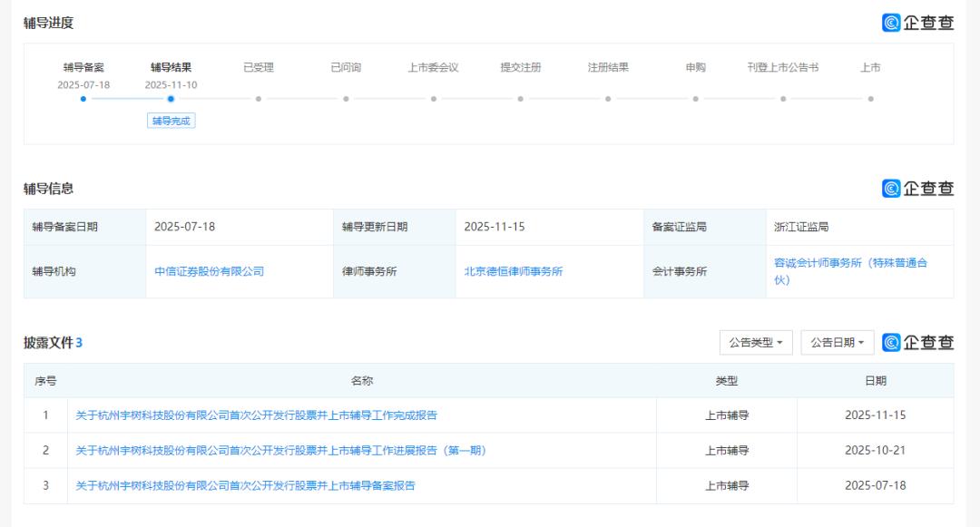Viewport: 980px width, 527px height.
Task: Click the 提交注册 timeline dot
Action: pyautogui.click(x=520, y=99)
